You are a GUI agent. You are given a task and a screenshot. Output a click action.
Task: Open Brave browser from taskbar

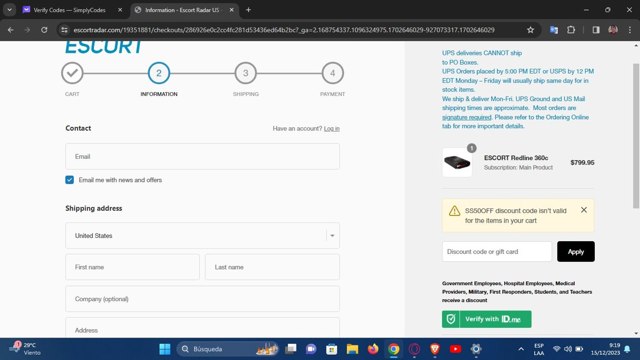(435, 349)
